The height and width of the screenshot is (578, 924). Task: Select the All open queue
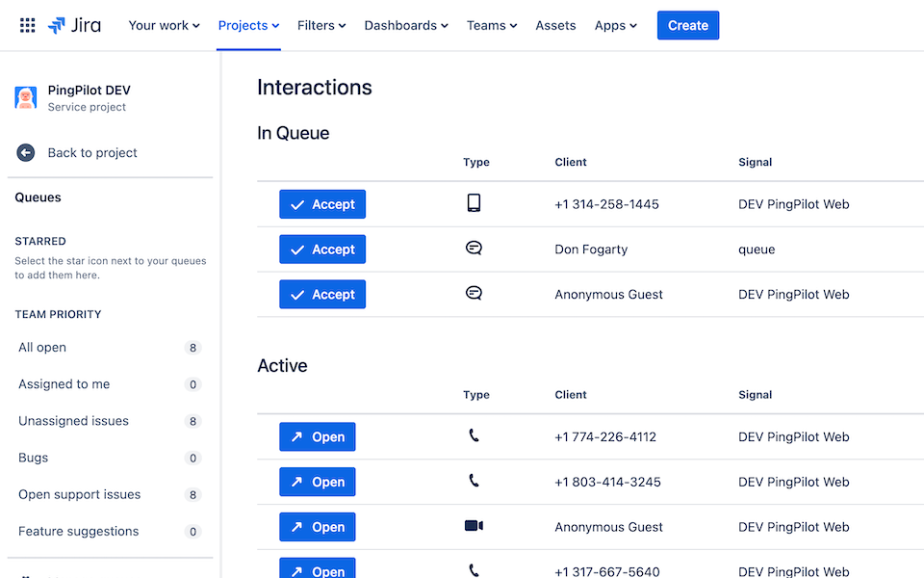click(x=110, y=348)
